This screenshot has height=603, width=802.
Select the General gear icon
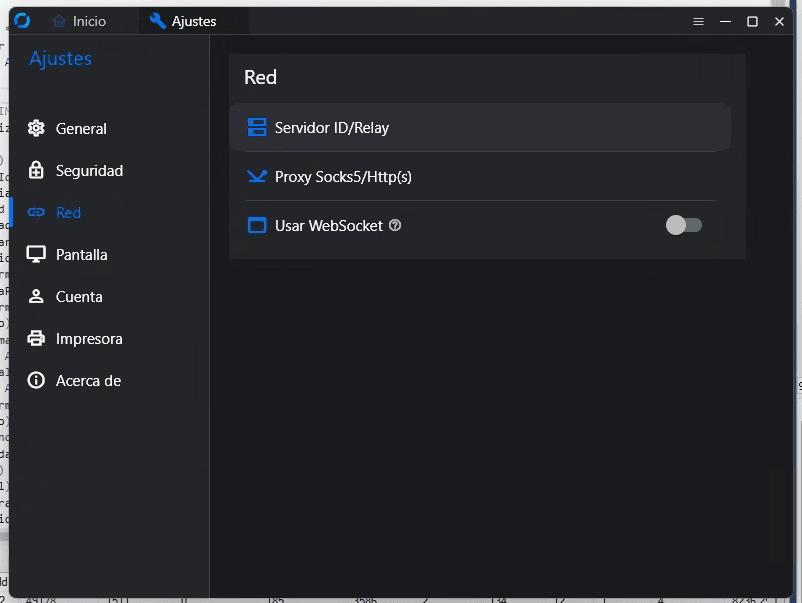(36, 128)
